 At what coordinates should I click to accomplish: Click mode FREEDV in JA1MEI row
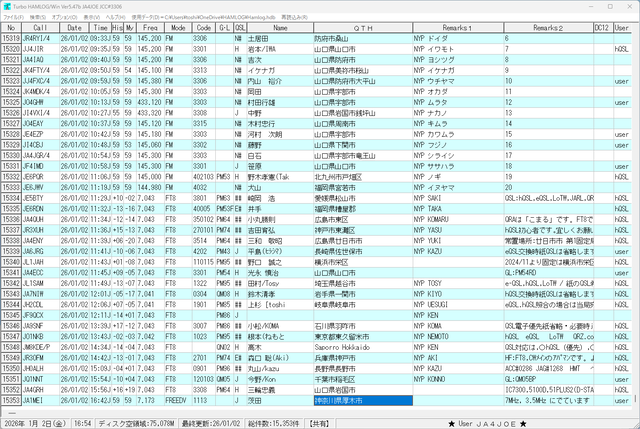(176, 400)
